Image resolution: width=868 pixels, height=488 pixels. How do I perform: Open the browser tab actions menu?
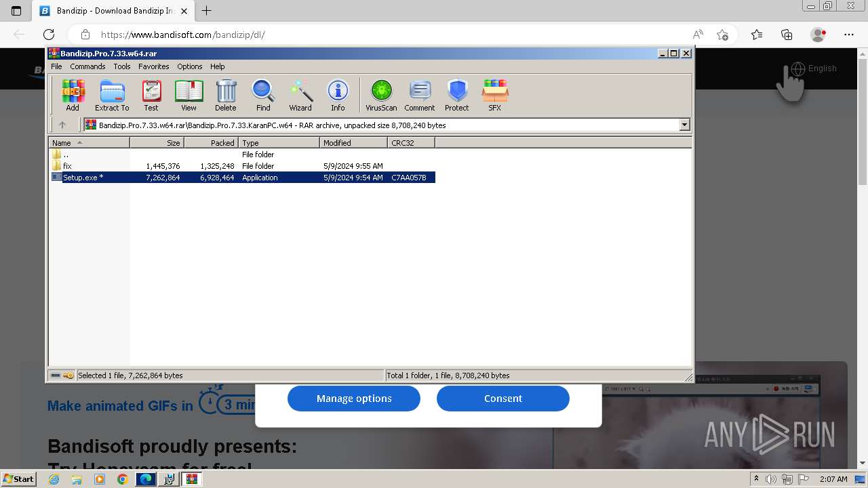(16, 11)
